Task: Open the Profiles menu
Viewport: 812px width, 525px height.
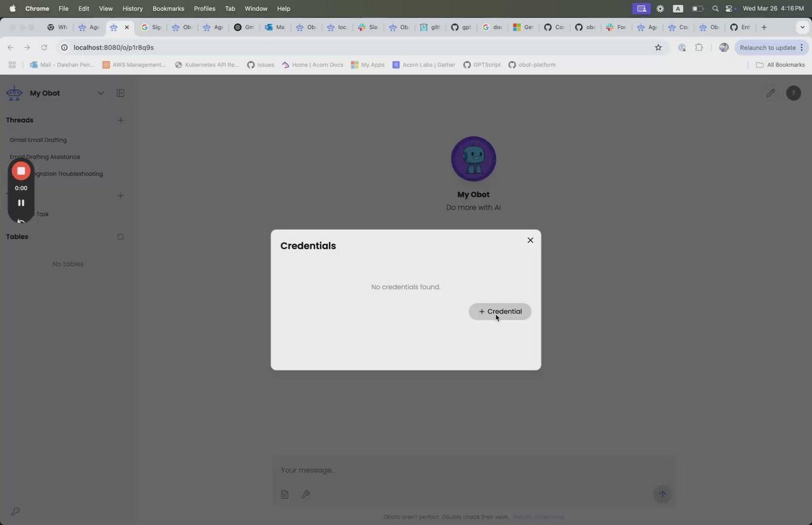Action: pos(204,9)
